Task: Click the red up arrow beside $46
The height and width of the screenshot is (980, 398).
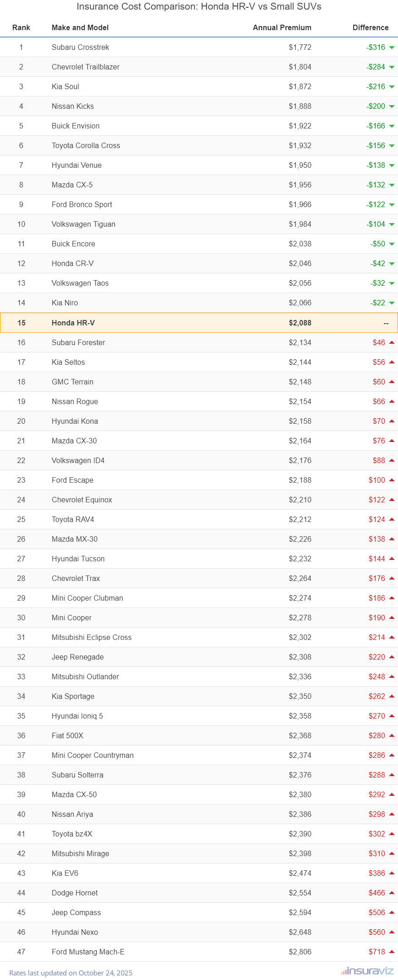Action: pyautogui.click(x=392, y=342)
